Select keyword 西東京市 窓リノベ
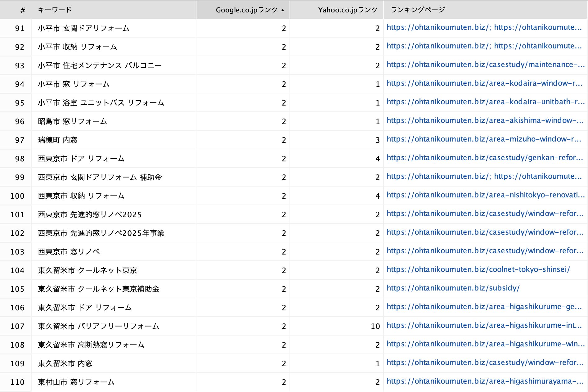The height and width of the screenshot is (392, 588). (69, 252)
